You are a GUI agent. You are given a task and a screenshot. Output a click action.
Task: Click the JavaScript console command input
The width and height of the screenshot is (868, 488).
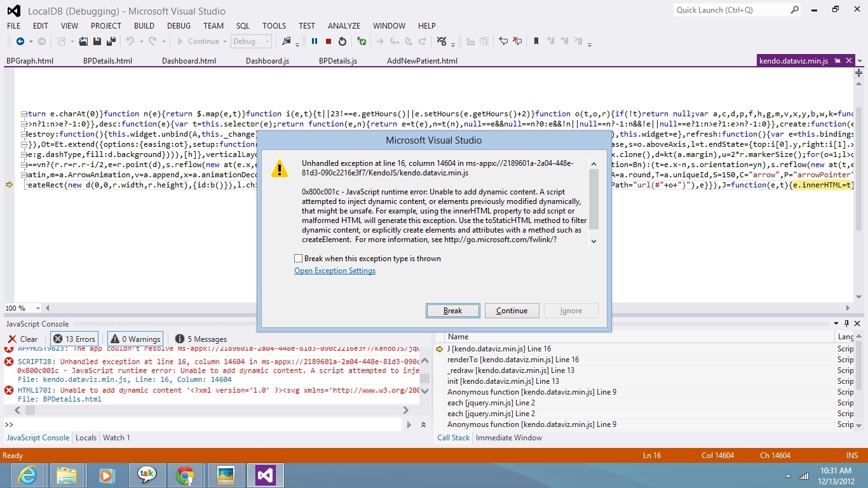tap(208, 424)
